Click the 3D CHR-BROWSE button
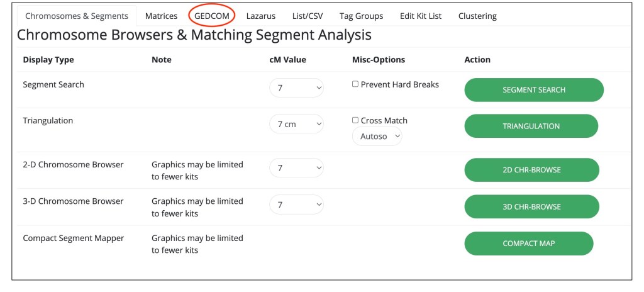This screenshot has height=292, width=644. 531,206
